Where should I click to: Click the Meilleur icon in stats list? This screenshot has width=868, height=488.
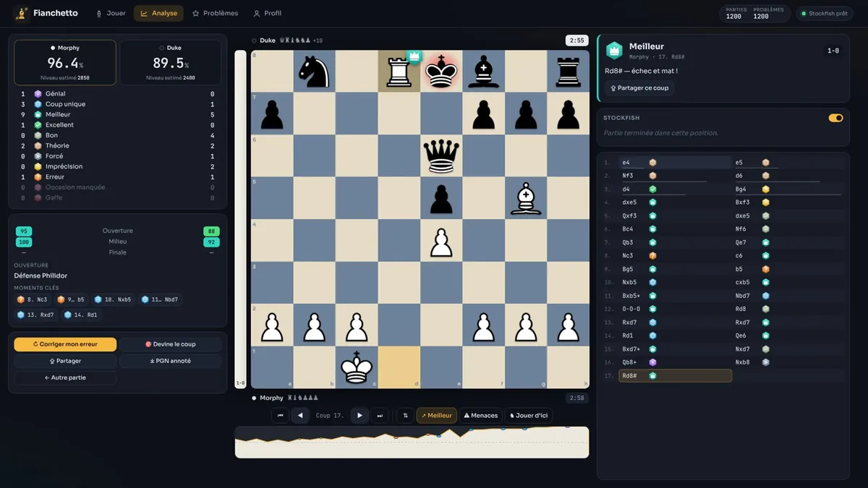[38, 114]
